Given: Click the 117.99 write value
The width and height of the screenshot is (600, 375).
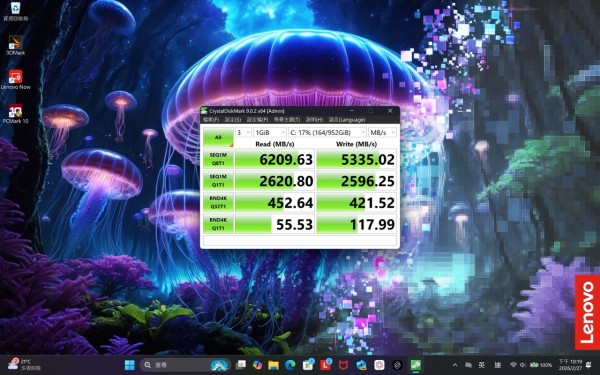Looking at the screenshot, I should pyautogui.click(x=357, y=224).
